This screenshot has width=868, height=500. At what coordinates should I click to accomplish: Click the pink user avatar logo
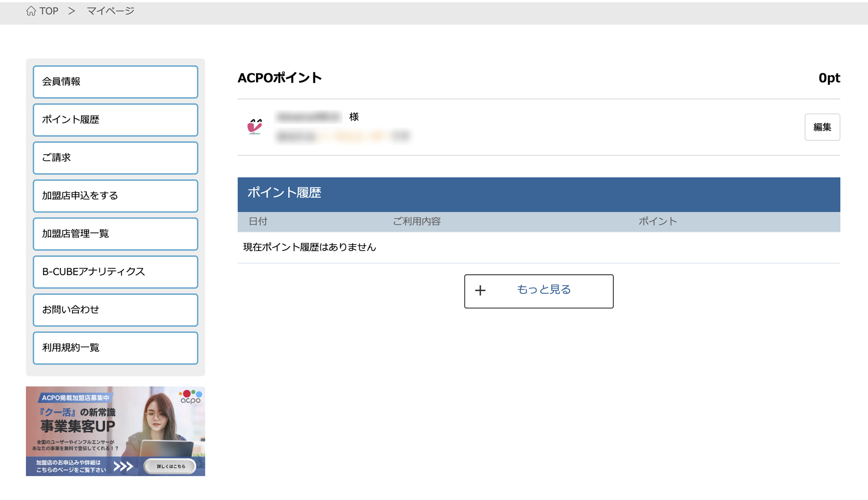255,126
